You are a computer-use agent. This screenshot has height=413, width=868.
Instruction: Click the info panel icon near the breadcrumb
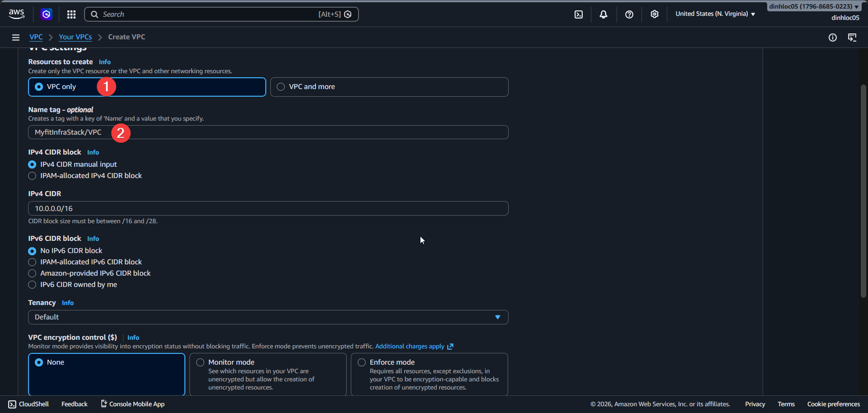[833, 38]
